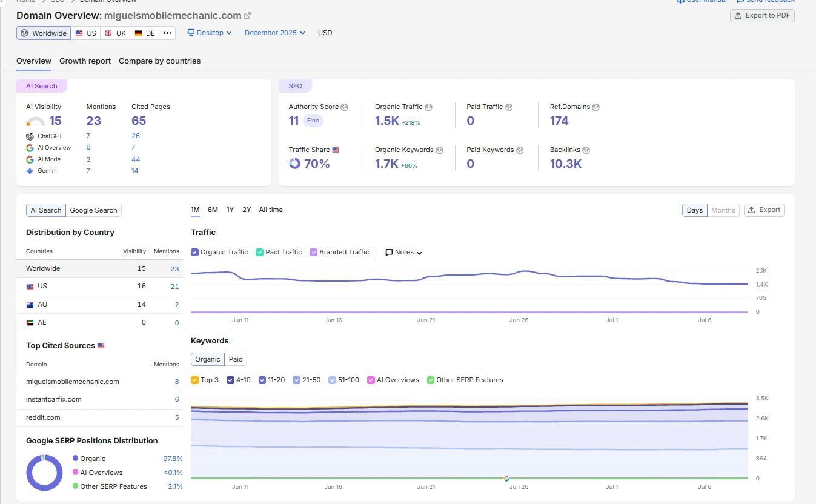Select the Compare by countries tab
Image resolution: width=816 pixels, height=504 pixels.
159,61
